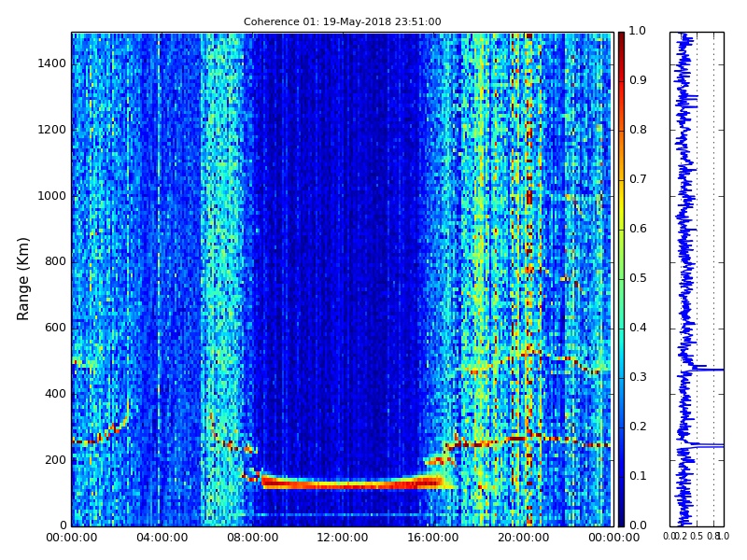Viewport: 747px width, 560px height.
Task: Click the 16:00:00 time axis label
Action: pyautogui.click(x=433, y=538)
